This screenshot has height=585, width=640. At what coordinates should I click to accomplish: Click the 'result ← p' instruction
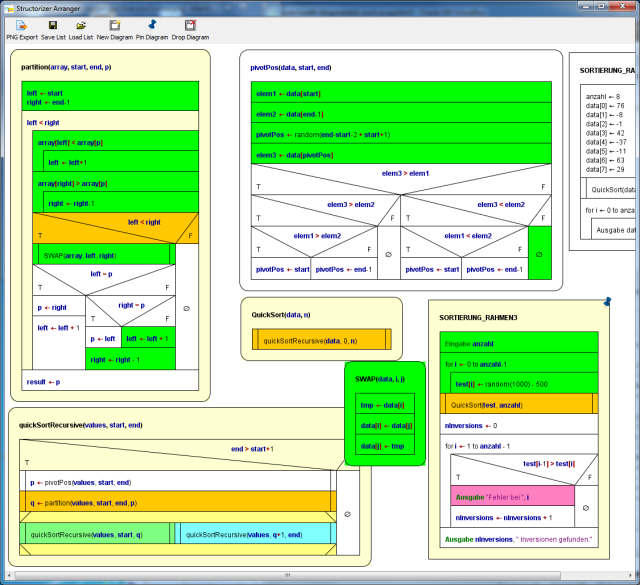point(110,380)
